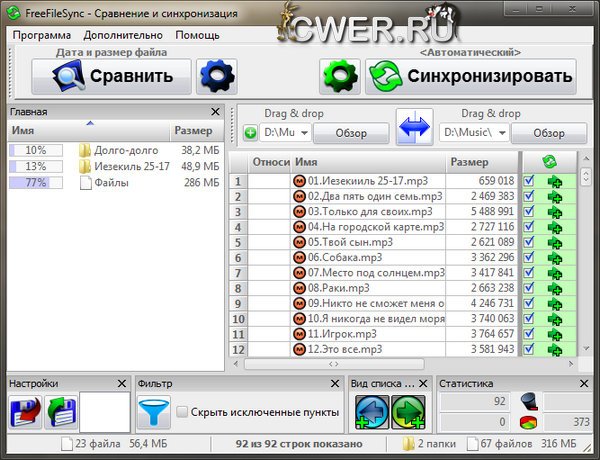The image size is (600, 460).
Task: Add folder pair with green plus icon
Action: click(250, 133)
